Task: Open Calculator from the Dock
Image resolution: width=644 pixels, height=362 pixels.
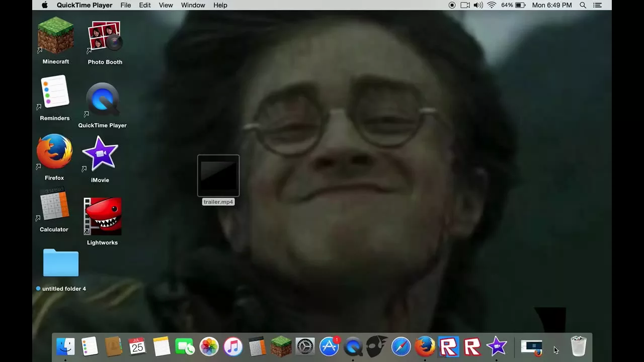Action: pos(257,346)
